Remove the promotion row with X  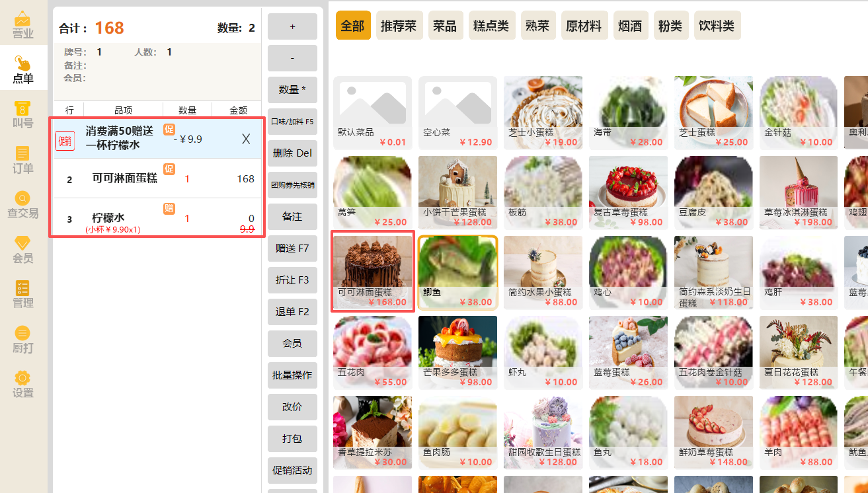[246, 139]
